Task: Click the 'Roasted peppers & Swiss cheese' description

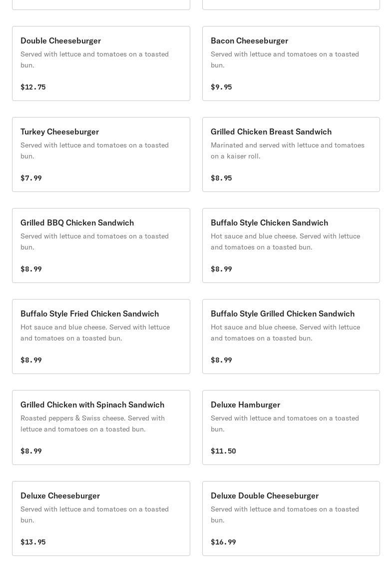Action: coord(92,423)
